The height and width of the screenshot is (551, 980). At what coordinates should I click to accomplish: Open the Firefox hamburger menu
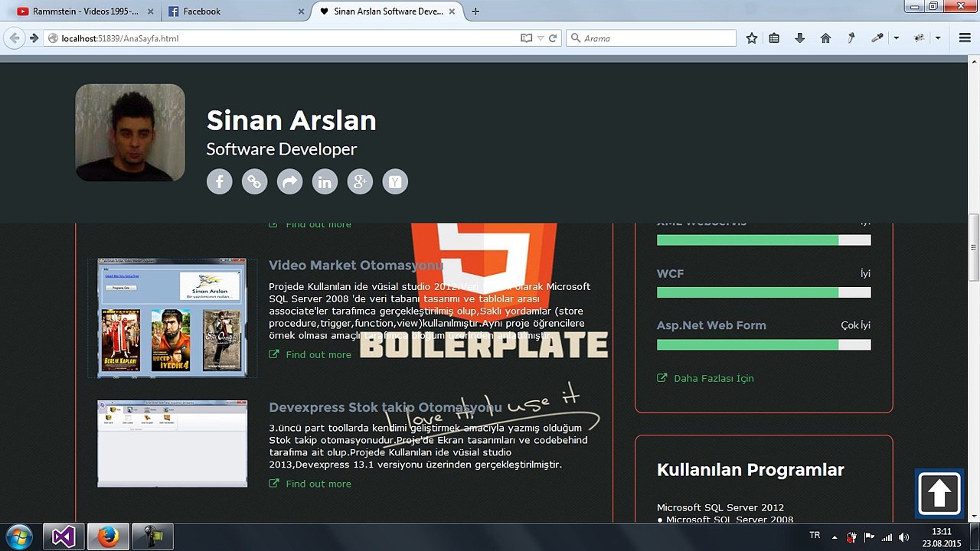coord(965,38)
